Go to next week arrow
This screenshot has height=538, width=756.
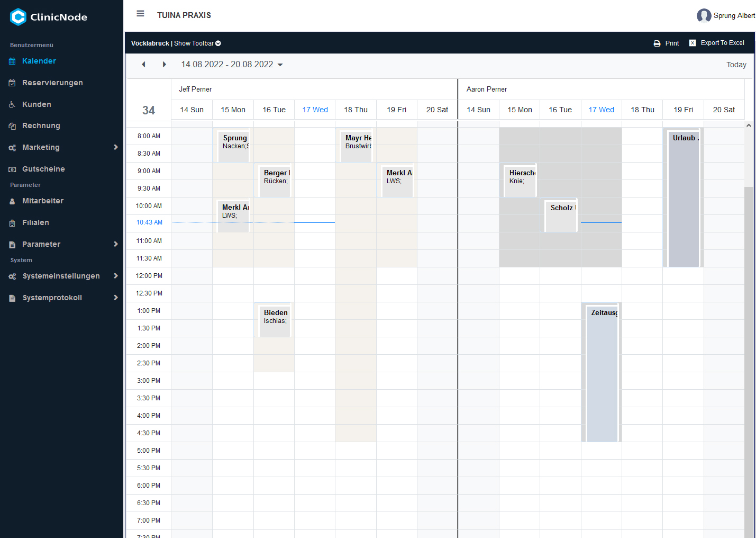pyautogui.click(x=164, y=65)
